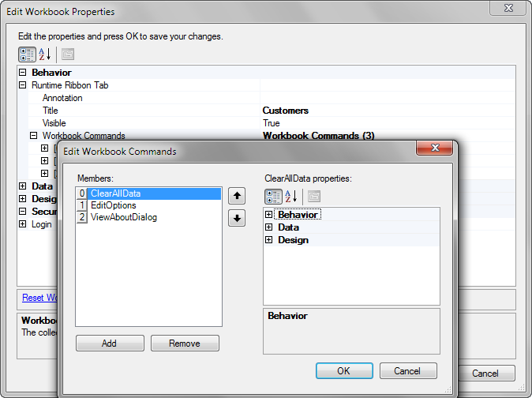
Task: Click Alphabetical sort icon in ClearAllData properties toolbar
Action: click(291, 197)
